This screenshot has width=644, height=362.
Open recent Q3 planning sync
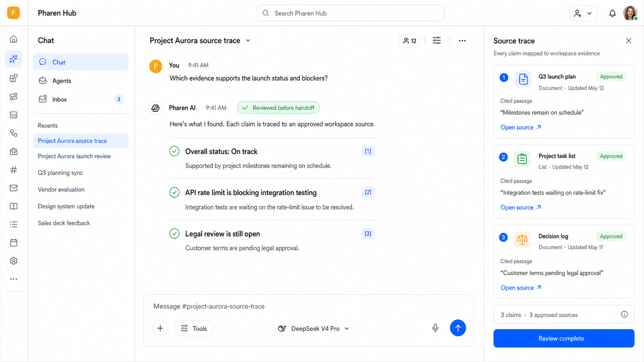pos(60,173)
